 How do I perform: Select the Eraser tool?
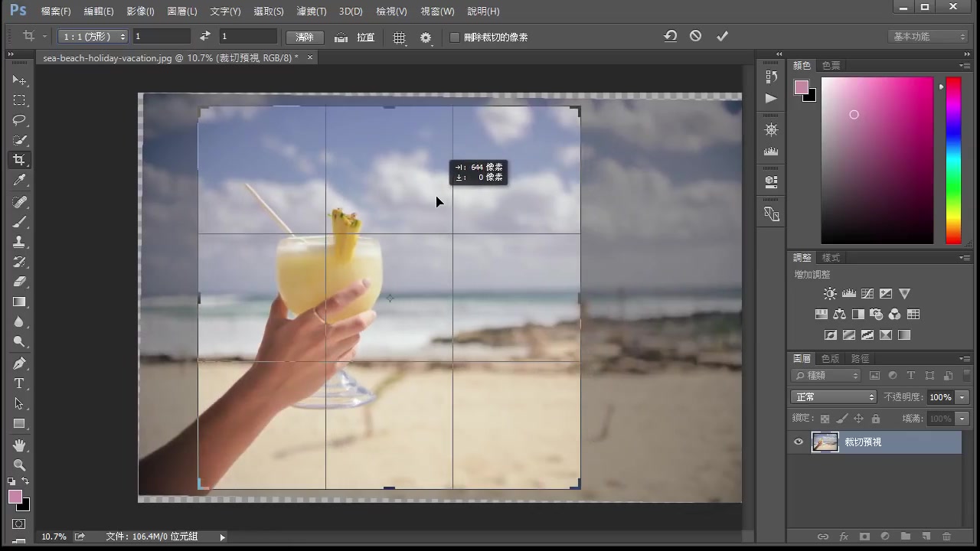(x=20, y=281)
